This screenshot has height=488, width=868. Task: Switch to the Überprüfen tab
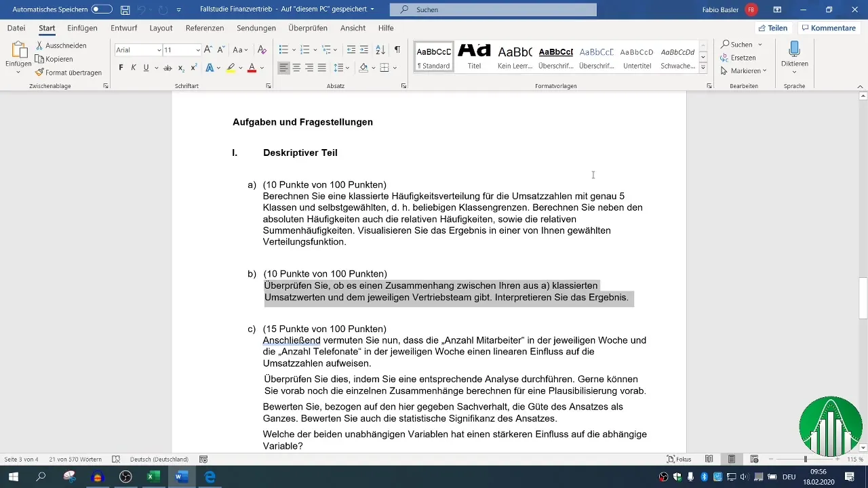308,28
